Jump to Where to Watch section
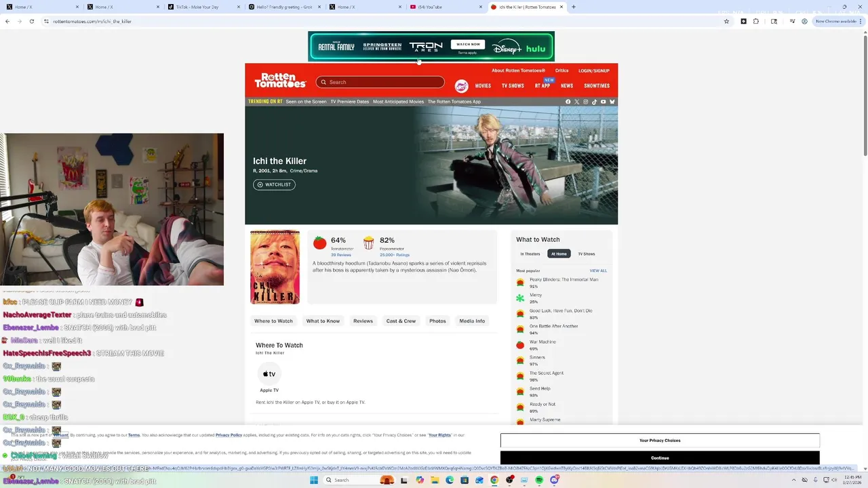Screen dimensions: 868x488 pos(273,321)
